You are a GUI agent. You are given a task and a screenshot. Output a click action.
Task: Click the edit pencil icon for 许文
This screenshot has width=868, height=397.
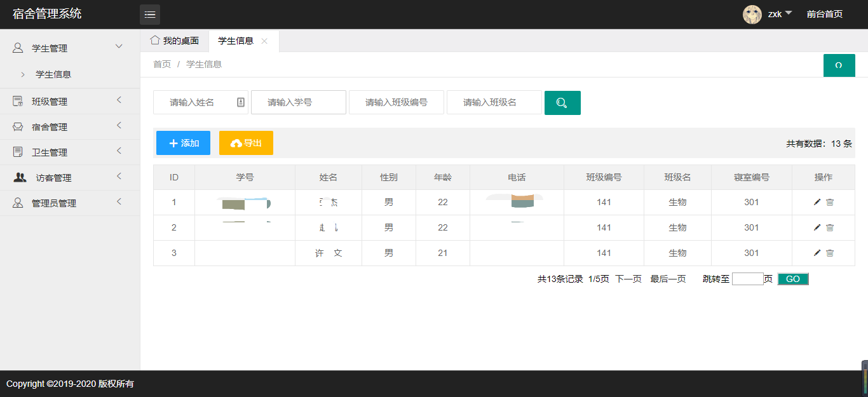tap(817, 252)
